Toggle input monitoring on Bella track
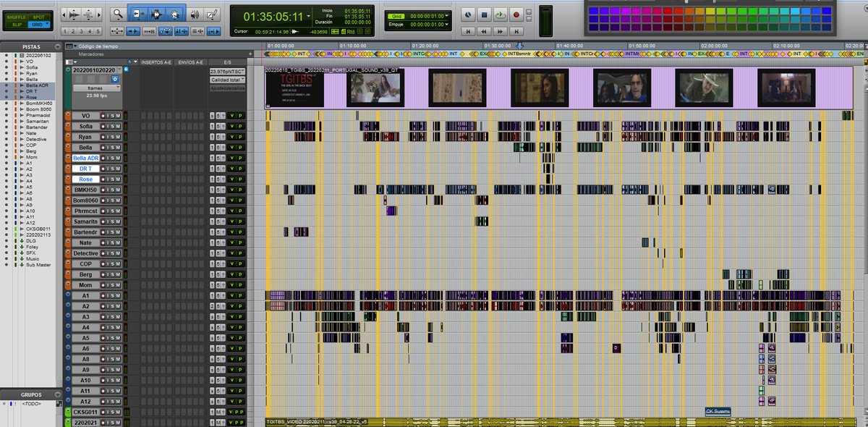 (108, 147)
